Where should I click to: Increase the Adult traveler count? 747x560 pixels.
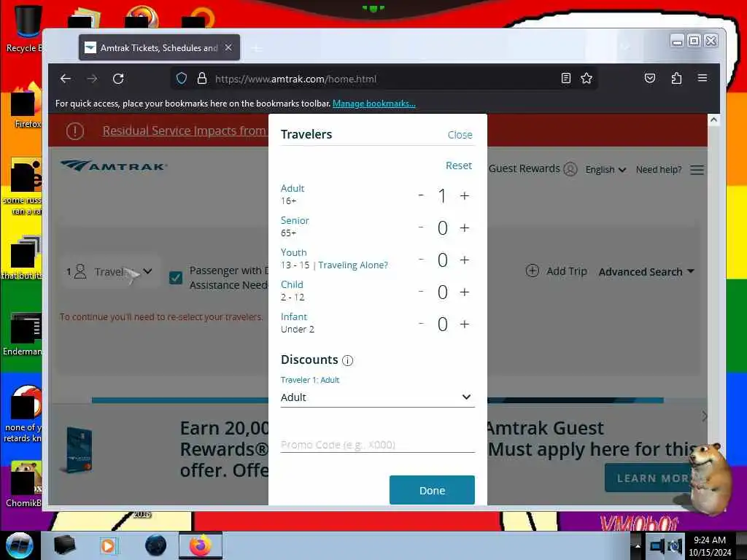click(x=465, y=195)
